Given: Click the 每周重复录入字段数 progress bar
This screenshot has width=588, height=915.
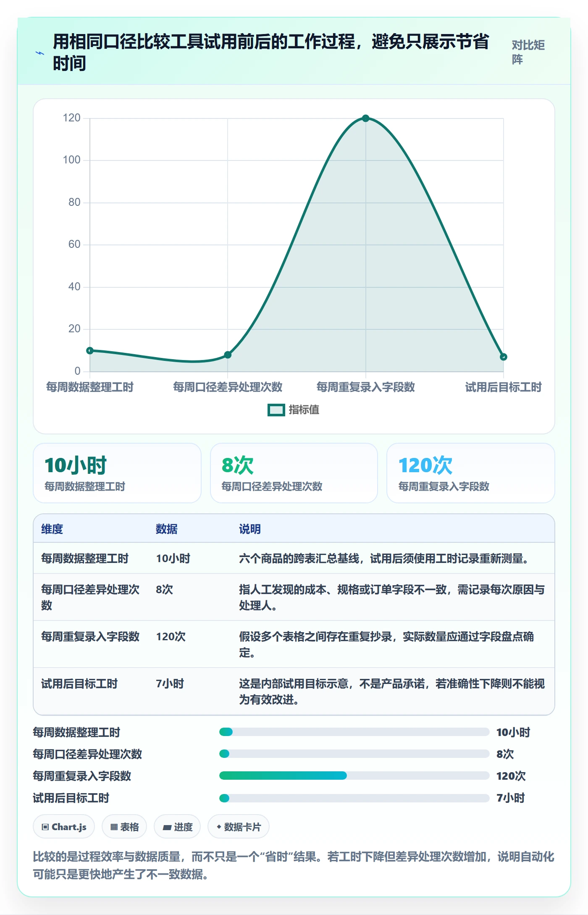Looking at the screenshot, I should pyautogui.click(x=354, y=776).
